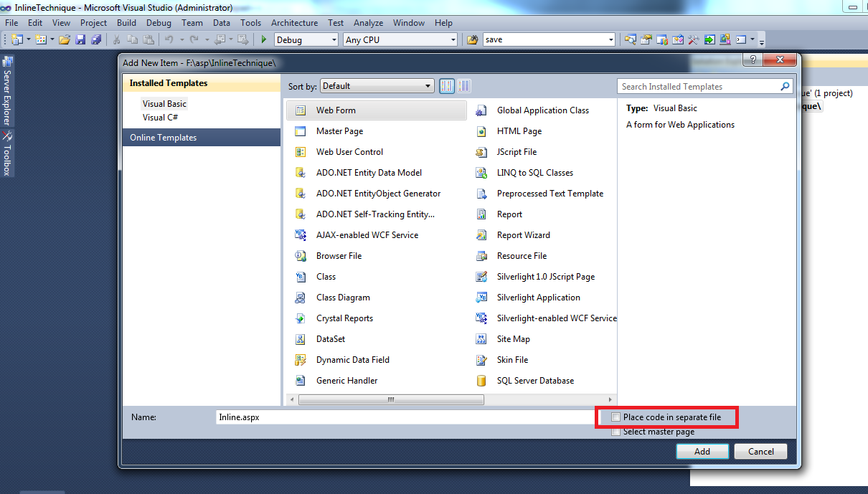Open the File menu
Image resolution: width=868 pixels, height=494 pixels.
[x=11, y=23]
